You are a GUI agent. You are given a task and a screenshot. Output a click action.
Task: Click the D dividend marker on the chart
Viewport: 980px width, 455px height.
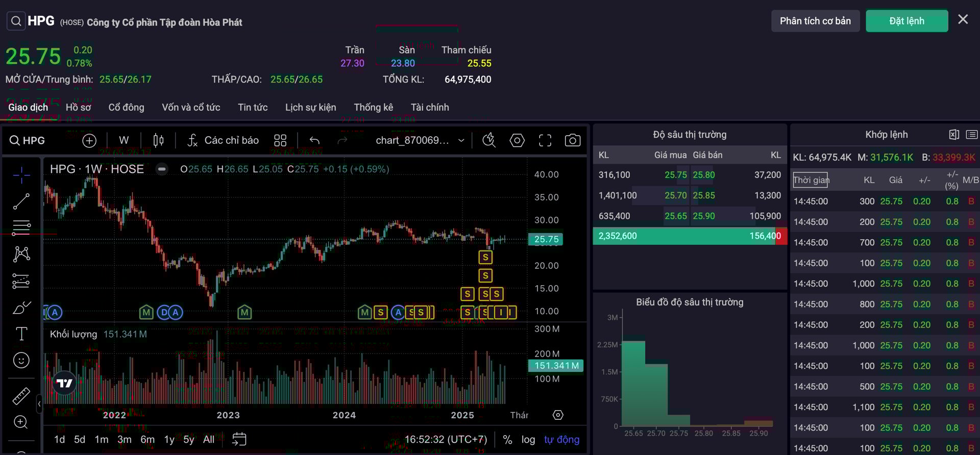[164, 312]
